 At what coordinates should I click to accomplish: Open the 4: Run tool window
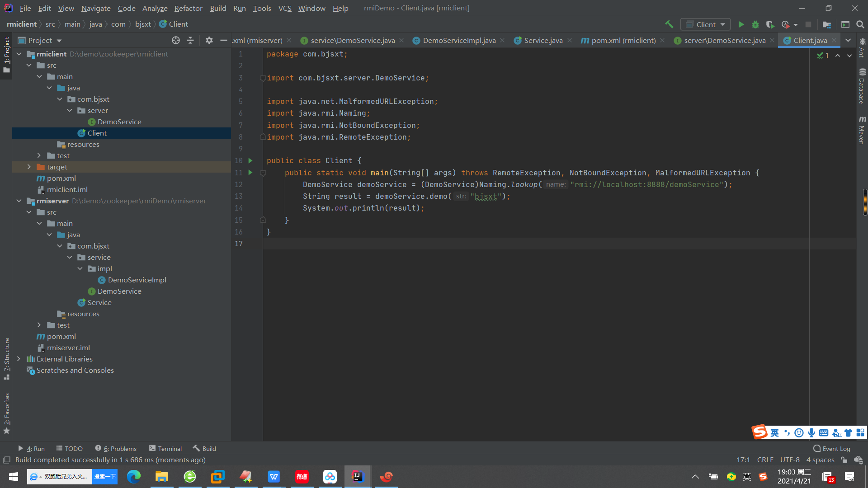point(32,449)
